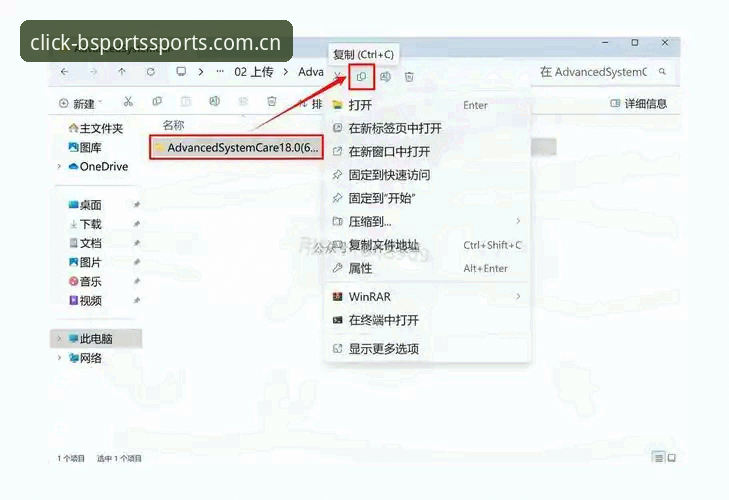Choose 复制文件地址 in the context menu
Viewport: 729px width, 500px height.
(x=428, y=245)
